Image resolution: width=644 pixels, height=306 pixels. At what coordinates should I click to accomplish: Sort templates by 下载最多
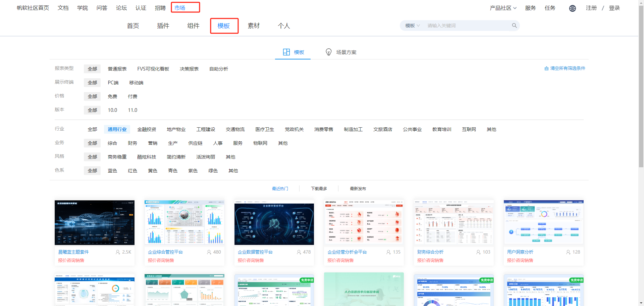(319, 189)
